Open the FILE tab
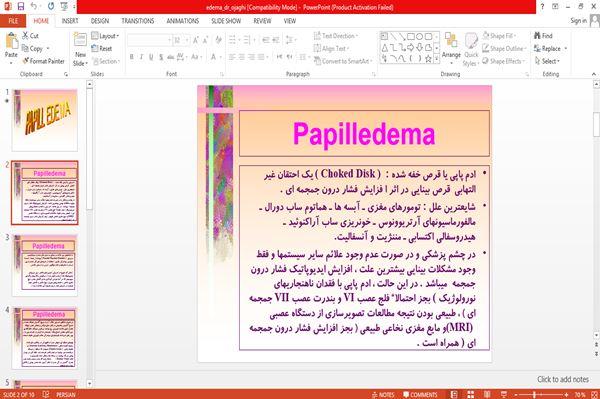 13,21
